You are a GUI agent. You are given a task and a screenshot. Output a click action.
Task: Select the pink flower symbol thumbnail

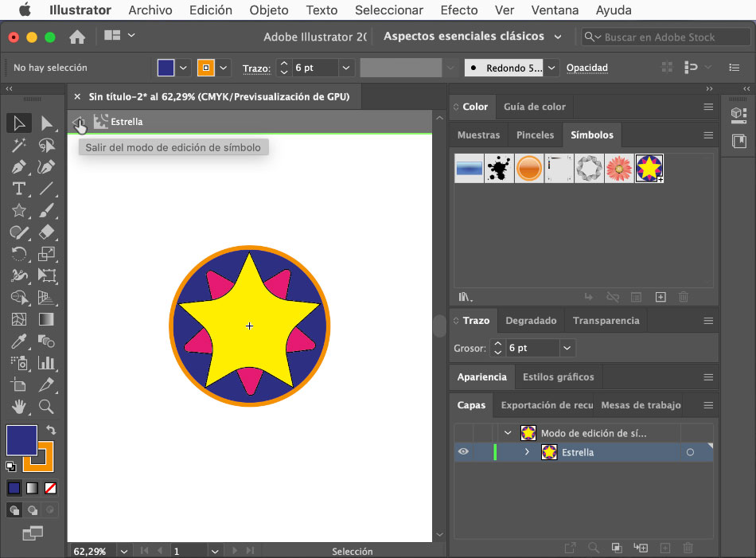[x=619, y=168]
